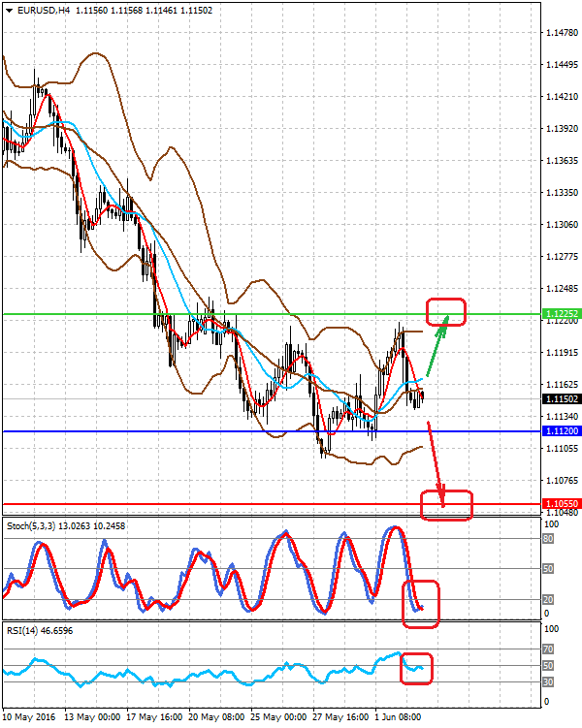This screenshot has height=728, width=582.
Task: Click the 1 Jun 08:00 time label
Action: [x=398, y=717]
